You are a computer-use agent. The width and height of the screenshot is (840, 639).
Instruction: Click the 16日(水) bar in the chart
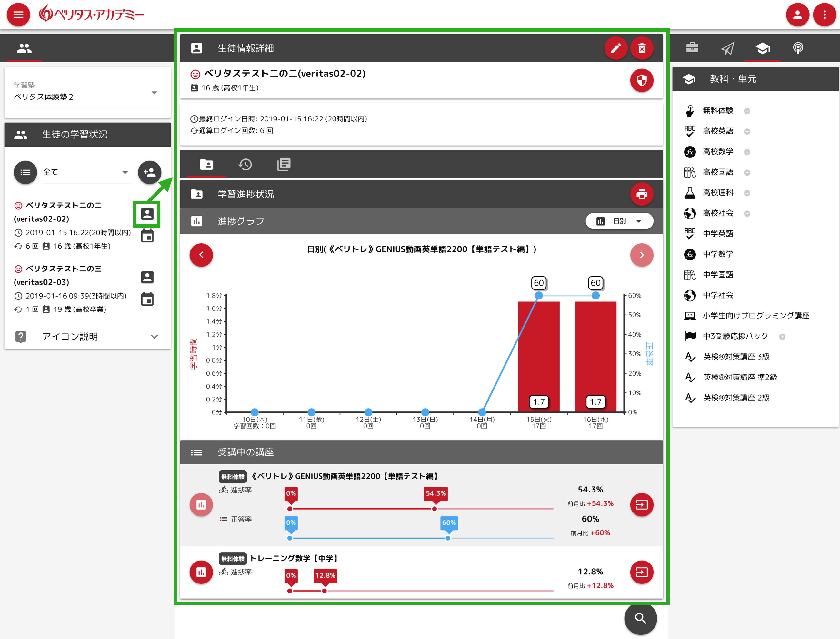click(x=595, y=356)
